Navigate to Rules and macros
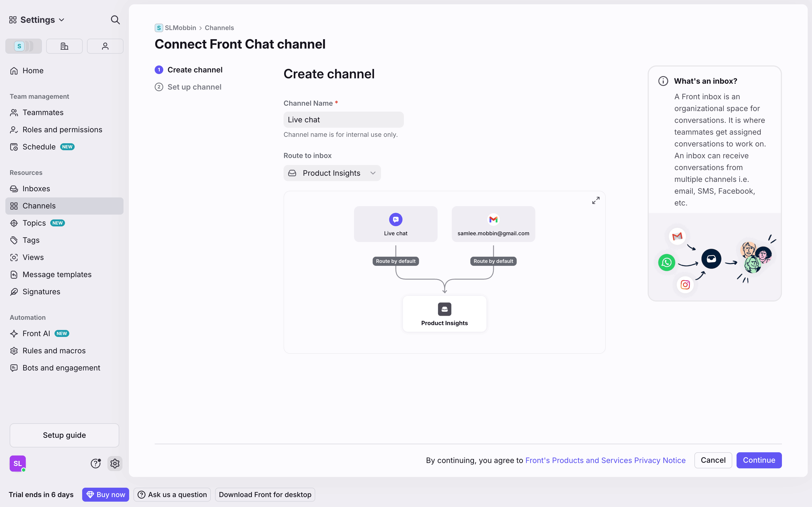Screen dimensions: 812x507 (54, 351)
